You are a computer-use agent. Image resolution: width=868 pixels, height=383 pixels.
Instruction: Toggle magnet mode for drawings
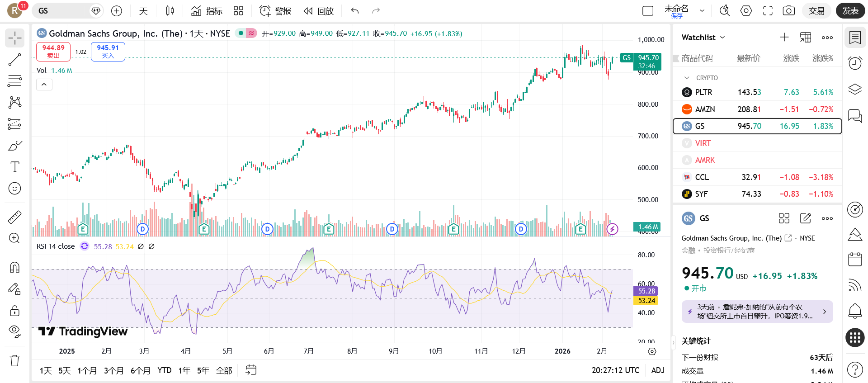point(15,267)
